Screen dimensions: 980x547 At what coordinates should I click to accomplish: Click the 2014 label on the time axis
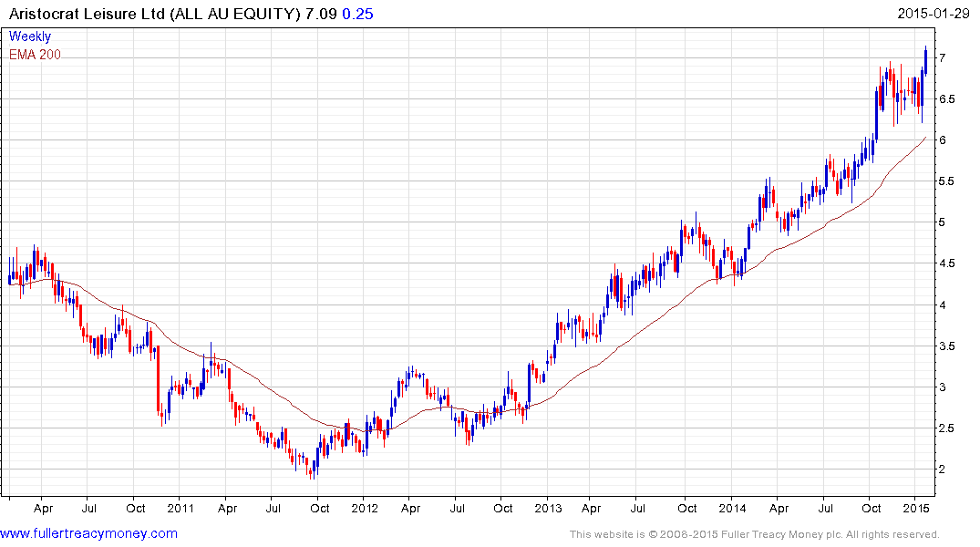point(732,508)
